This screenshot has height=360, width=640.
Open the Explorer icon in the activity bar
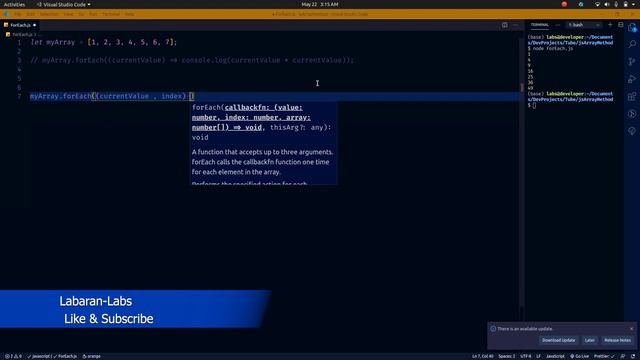632,27
